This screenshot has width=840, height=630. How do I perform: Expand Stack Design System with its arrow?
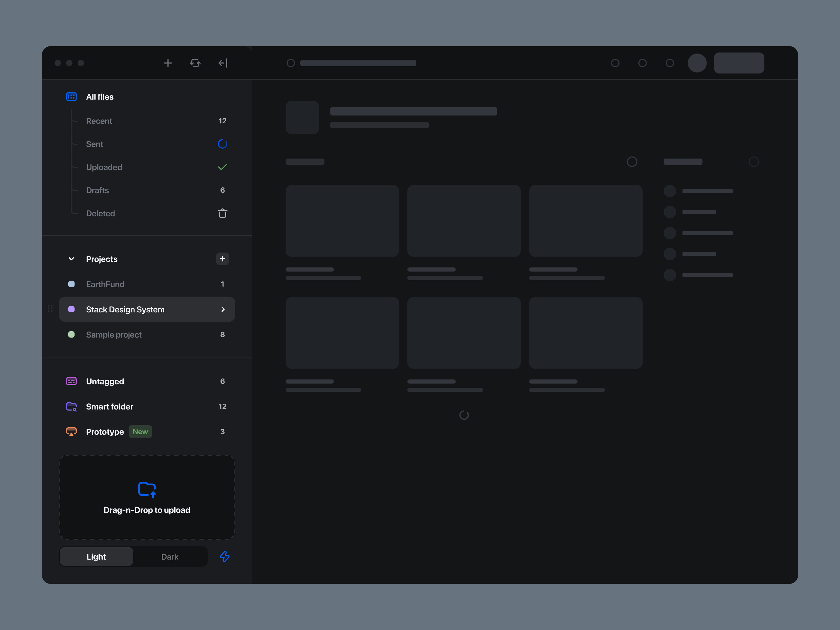(x=223, y=309)
